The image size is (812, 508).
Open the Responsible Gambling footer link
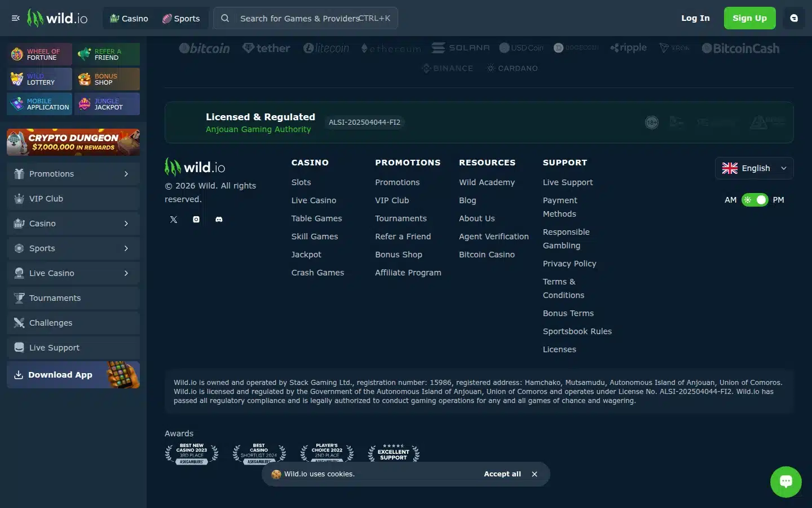(x=566, y=239)
